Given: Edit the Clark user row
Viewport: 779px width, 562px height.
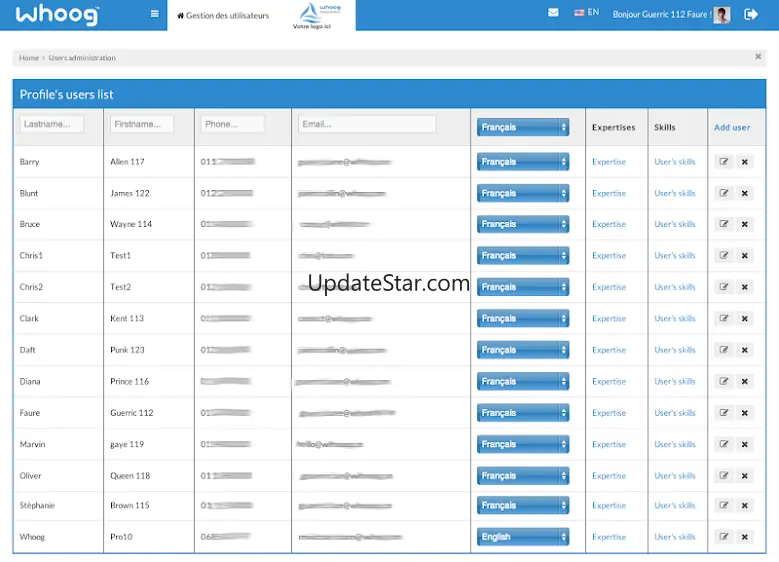Looking at the screenshot, I should click(x=724, y=318).
